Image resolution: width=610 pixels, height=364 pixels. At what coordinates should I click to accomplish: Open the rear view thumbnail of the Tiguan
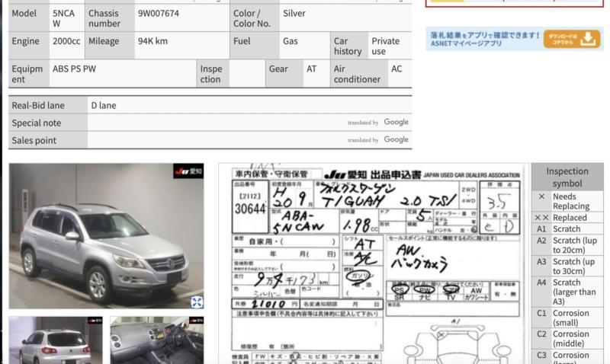pos(55,341)
